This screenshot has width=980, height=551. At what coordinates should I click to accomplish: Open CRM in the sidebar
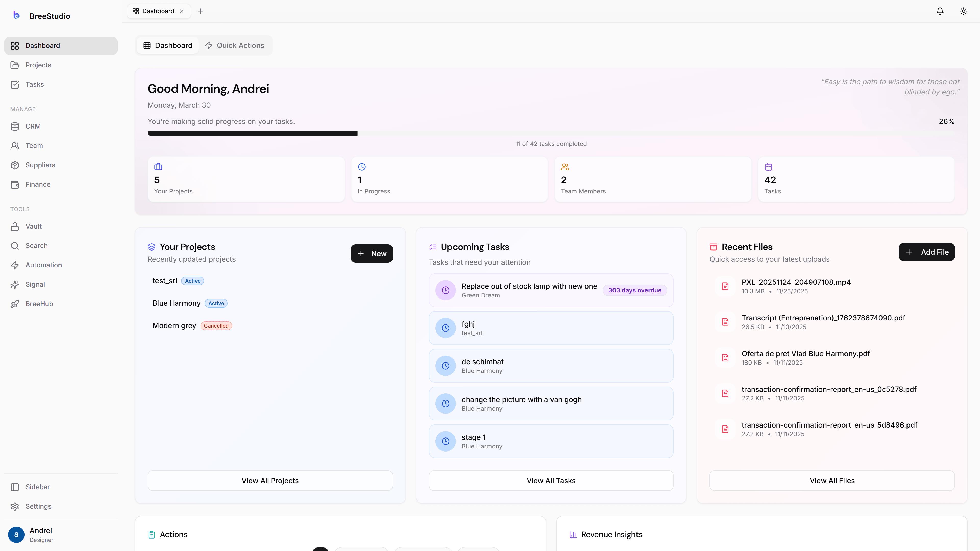[x=61, y=126]
